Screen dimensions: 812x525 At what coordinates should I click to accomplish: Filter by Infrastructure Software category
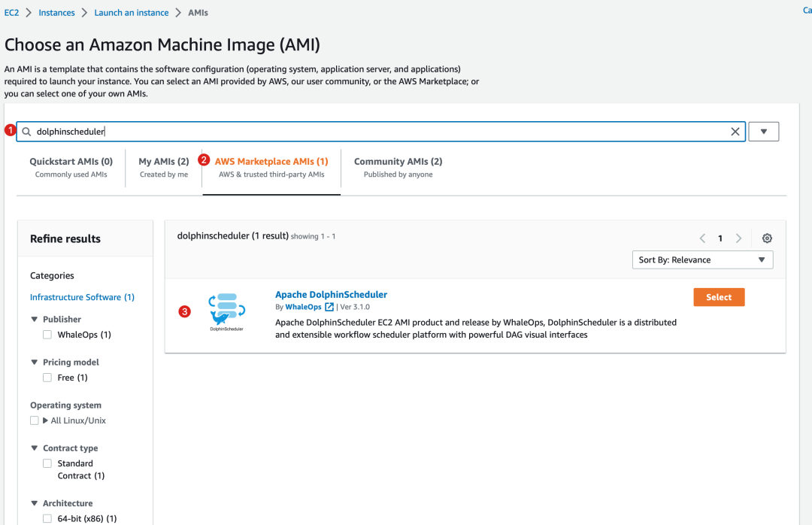(x=83, y=297)
